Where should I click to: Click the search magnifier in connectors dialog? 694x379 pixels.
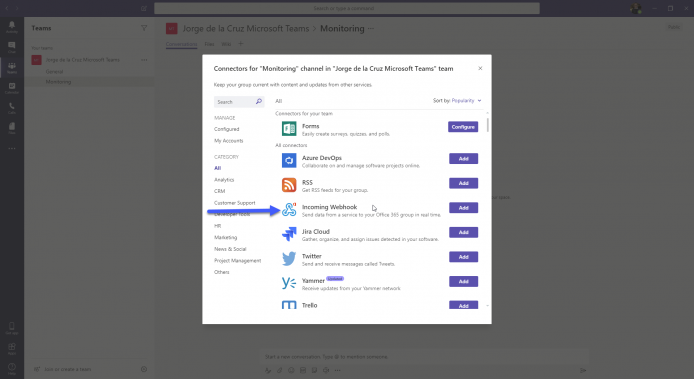click(x=259, y=101)
